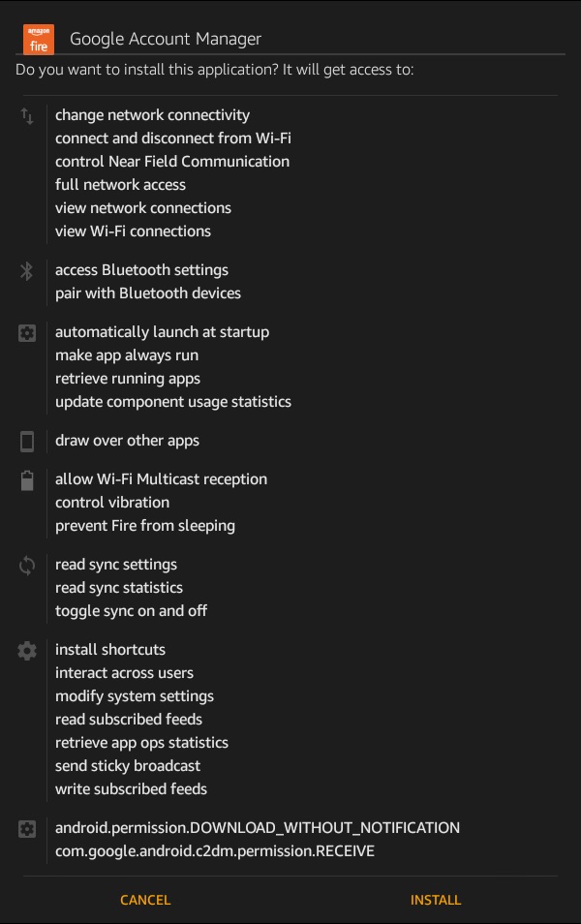Viewport: 581px width, 924px height.
Task: Click gear icon beside DOWNLOAD_WITHOUT_NOTIFICATION permission
Action: 27,829
